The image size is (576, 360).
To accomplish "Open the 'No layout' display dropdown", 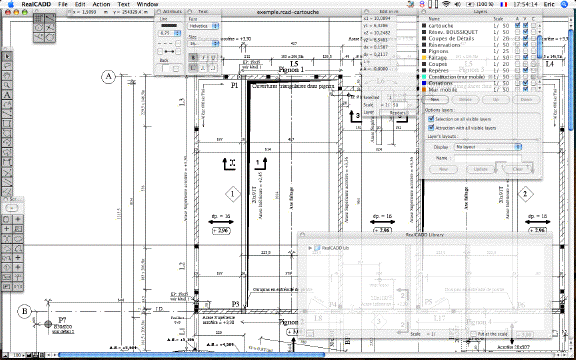I will pos(487,147).
